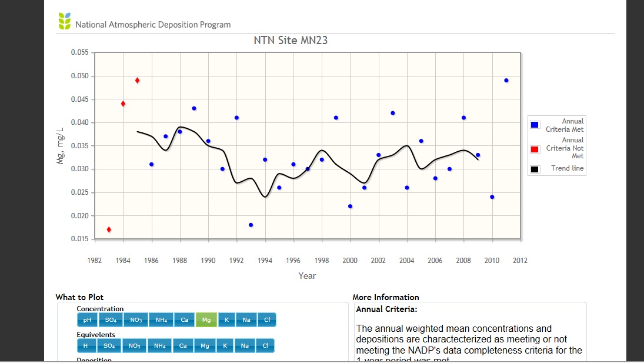Click the 2011 data point near 0.049
The image size is (644, 363).
(x=506, y=81)
